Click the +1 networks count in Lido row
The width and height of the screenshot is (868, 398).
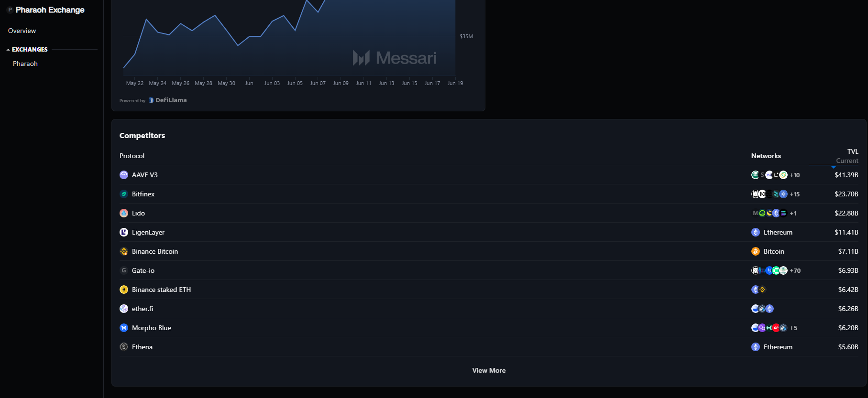(x=793, y=214)
